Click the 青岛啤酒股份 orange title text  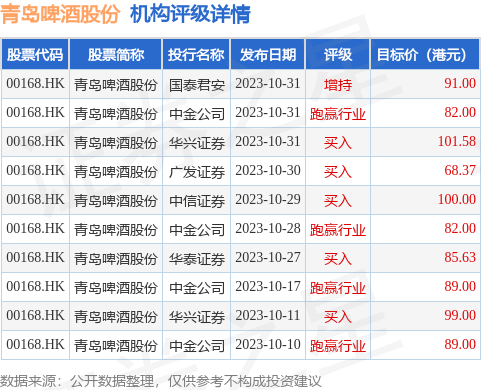point(60,14)
